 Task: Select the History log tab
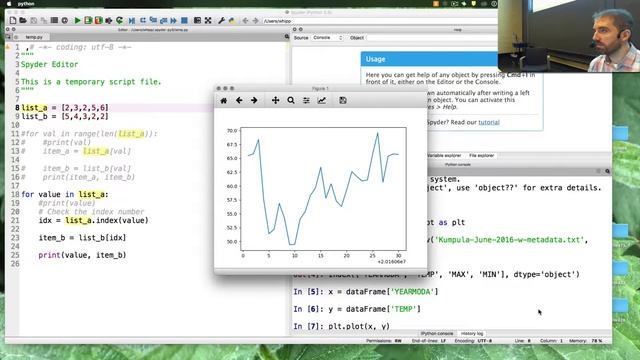(472, 333)
